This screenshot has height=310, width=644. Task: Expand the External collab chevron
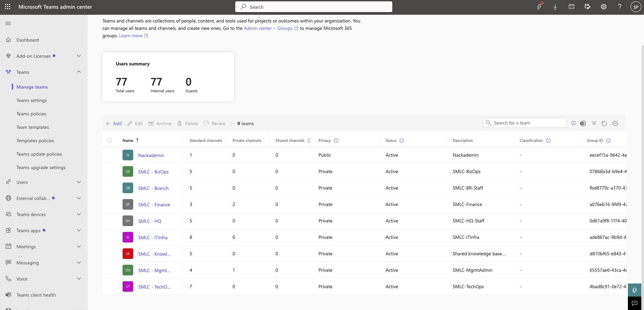(x=79, y=198)
